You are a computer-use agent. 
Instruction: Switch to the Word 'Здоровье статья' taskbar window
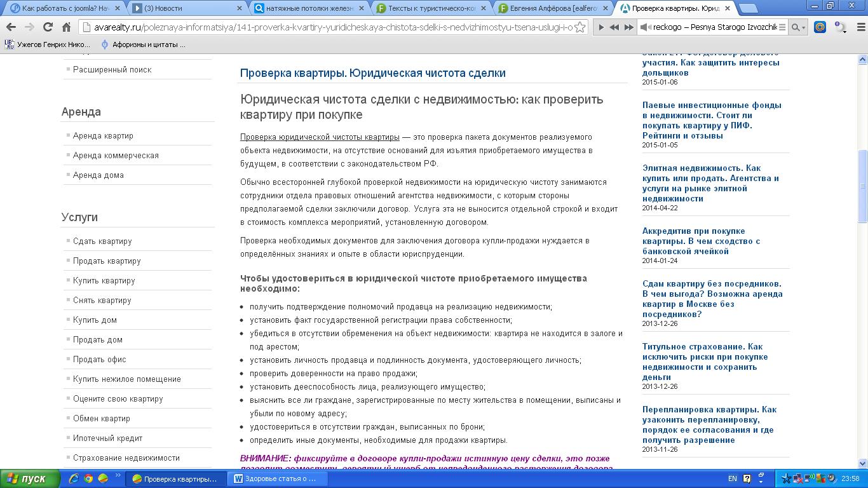click(278, 478)
